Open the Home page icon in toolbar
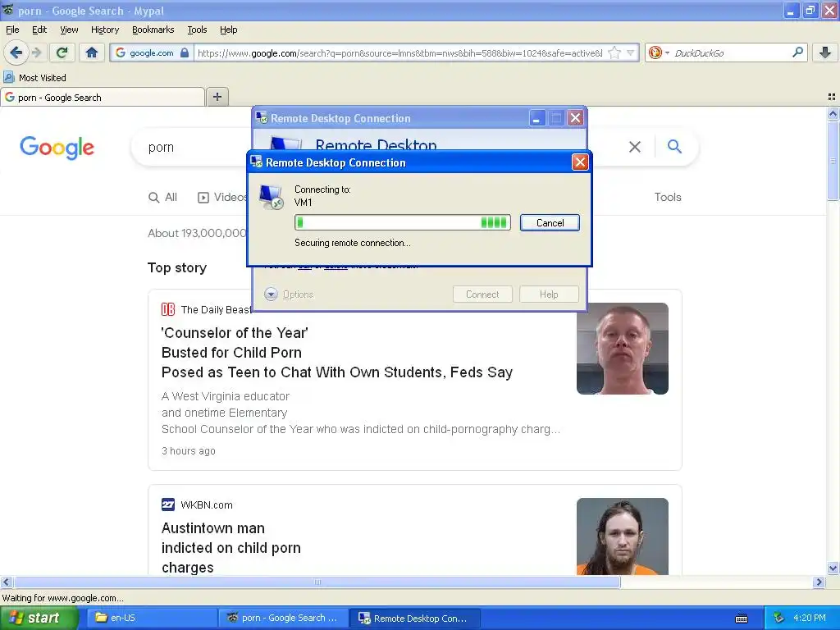Viewport: 840px width, 630px height. [92, 52]
